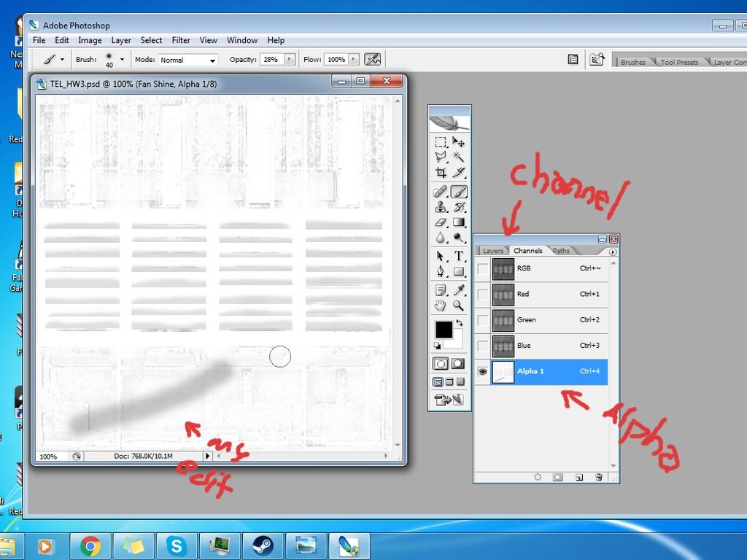Delete current channel with trash icon
747x560 pixels.
pos(599,477)
